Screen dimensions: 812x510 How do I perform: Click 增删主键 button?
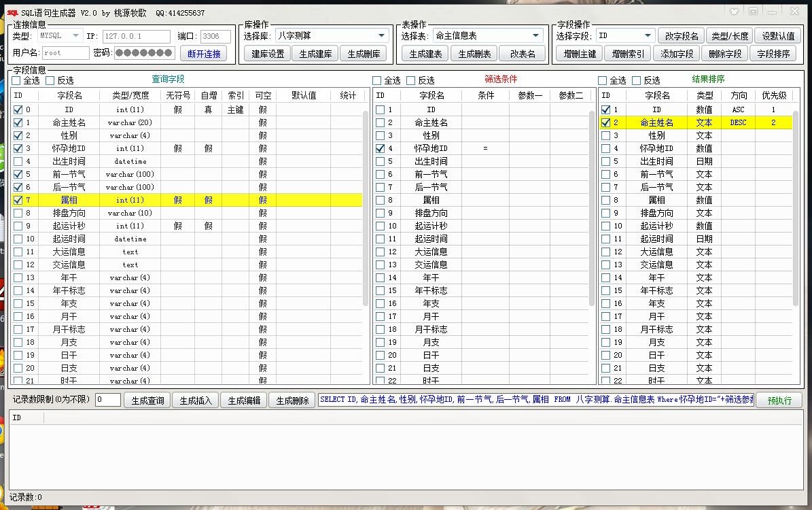click(x=580, y=54)
